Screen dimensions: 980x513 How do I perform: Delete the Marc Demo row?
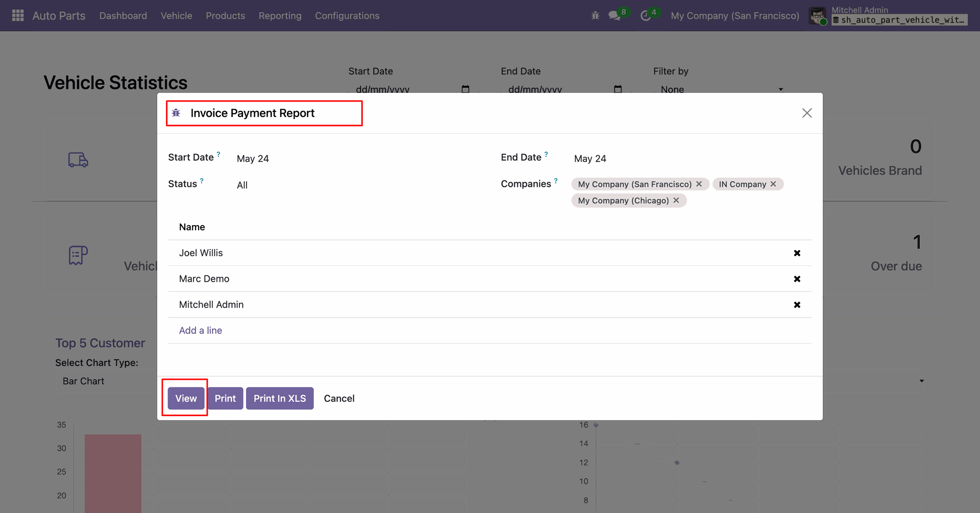pyautogui.click(x=797, y=279)
